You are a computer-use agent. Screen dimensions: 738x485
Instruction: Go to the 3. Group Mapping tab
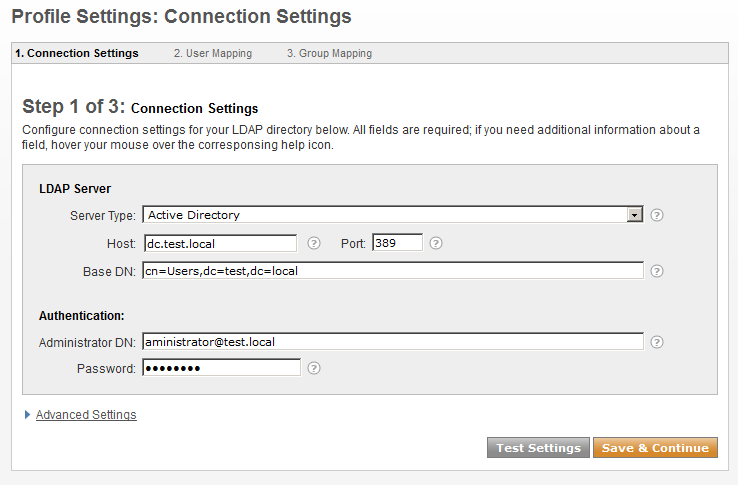pos(329,53)
